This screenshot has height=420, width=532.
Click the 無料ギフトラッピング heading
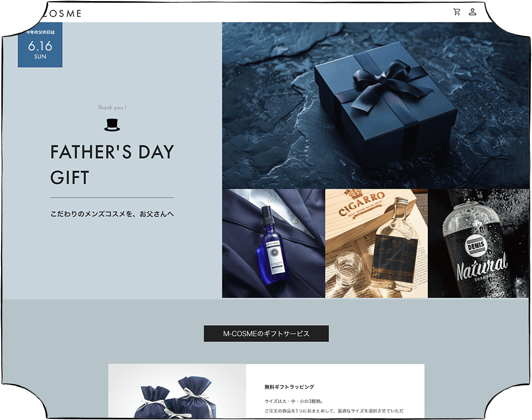pos(289,387)
